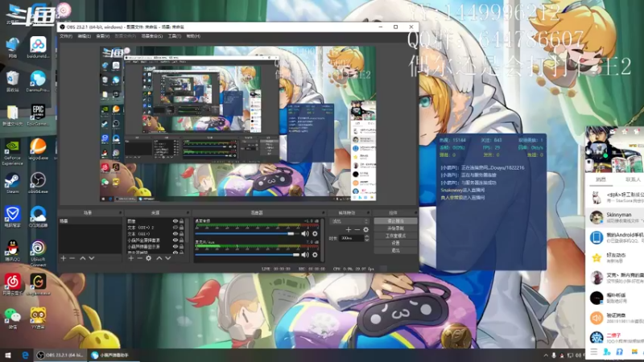
Task: Click the 开始录制 button in Controls
Action: pos(395,228)
